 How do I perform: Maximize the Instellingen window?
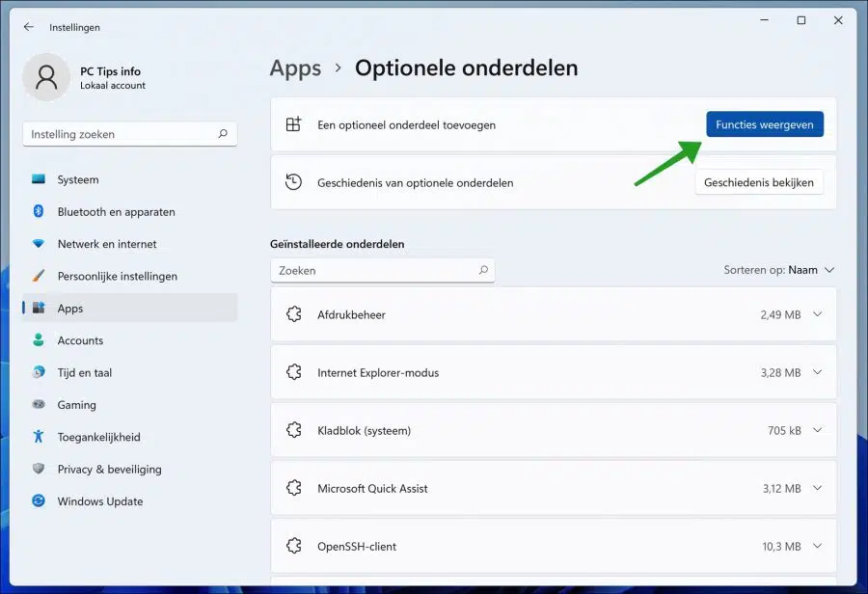pos(801,20)
